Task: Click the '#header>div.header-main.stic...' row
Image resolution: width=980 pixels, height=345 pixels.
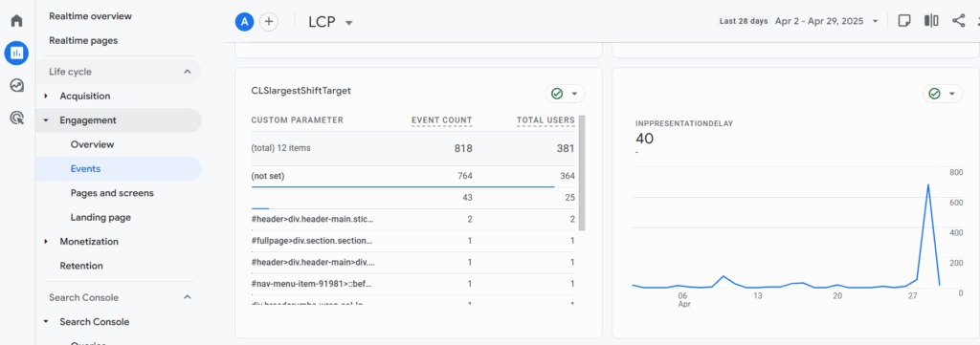Action: (413, 219)
